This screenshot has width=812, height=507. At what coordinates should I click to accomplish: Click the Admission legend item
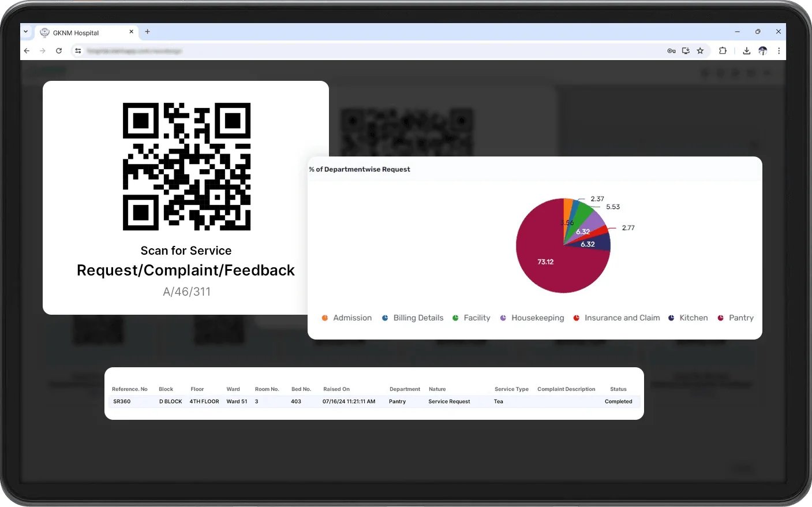click(347, 318)
